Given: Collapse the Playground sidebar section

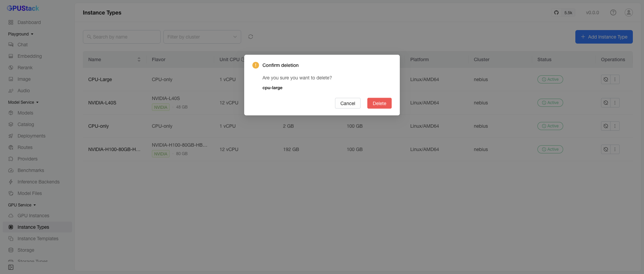Looking at the screenshot, I should [x=21, y=34].
